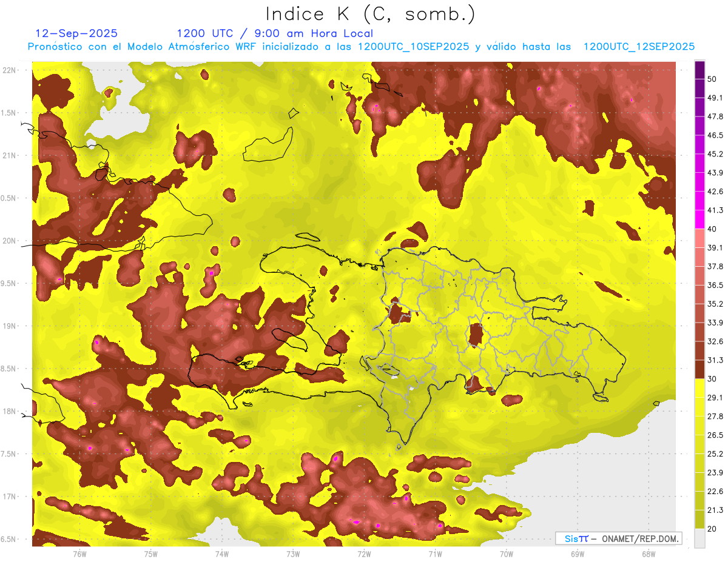Image resolution: width=728 pixels, height=562 pixels.
Task: Click the 20N latitude axis label
Action: point(11,241)
